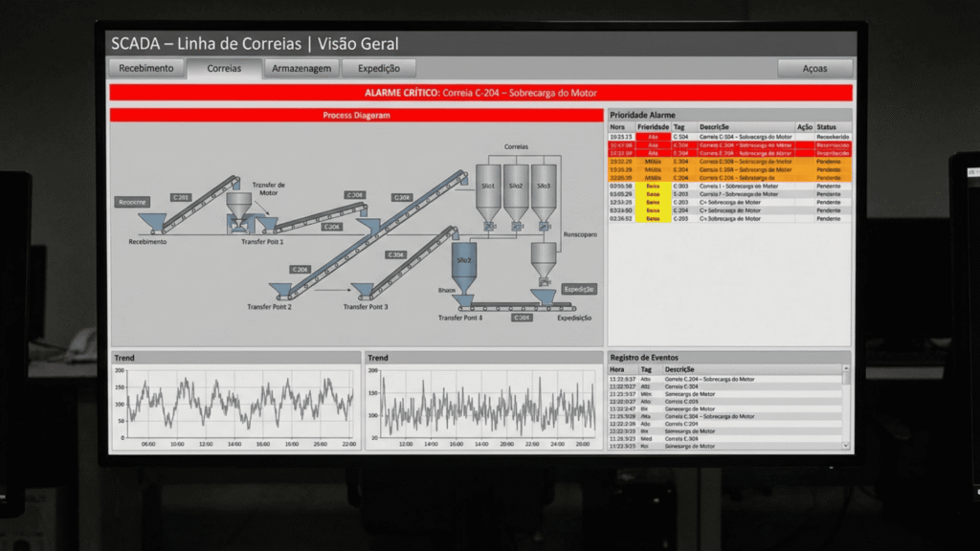Image resolution: width=980 pixels, height=551 pixels.
Task: Sort alarms by the Status column header
Action: pos(826,127)
